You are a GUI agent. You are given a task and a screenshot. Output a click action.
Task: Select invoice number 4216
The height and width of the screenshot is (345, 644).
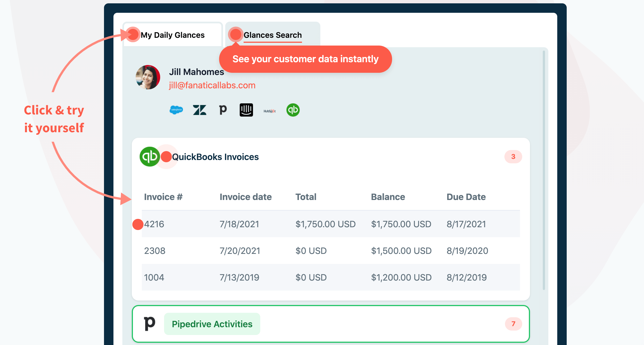(154, 224)
